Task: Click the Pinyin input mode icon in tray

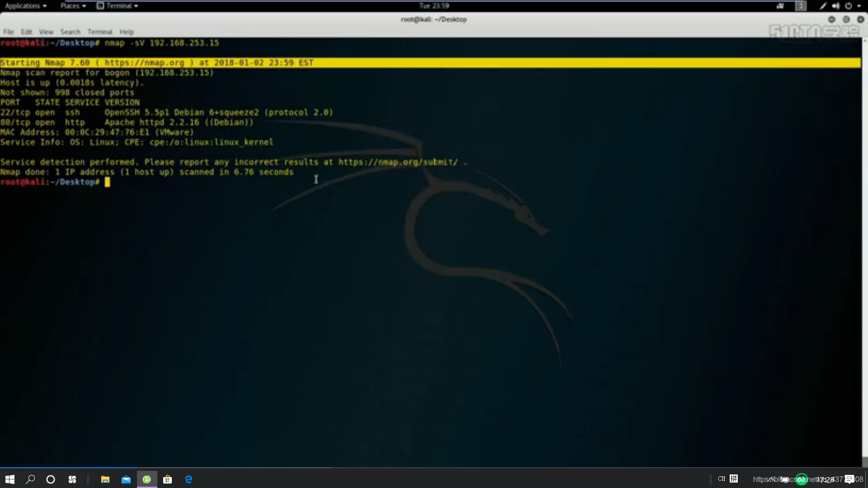Action: (734, 479)
